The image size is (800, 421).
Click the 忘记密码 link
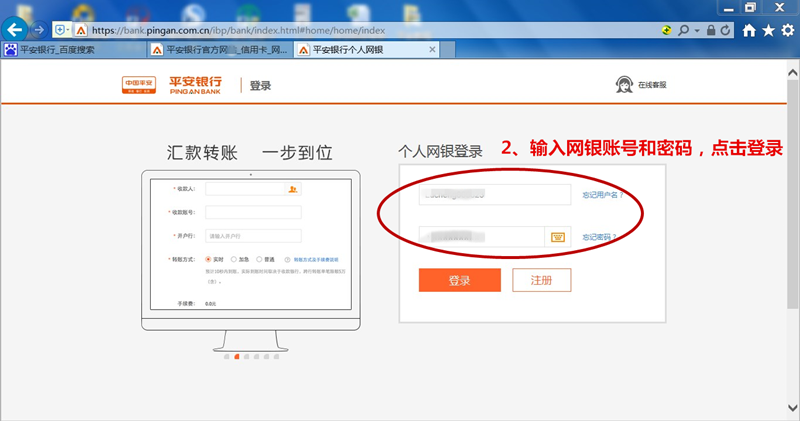point(599,237)
